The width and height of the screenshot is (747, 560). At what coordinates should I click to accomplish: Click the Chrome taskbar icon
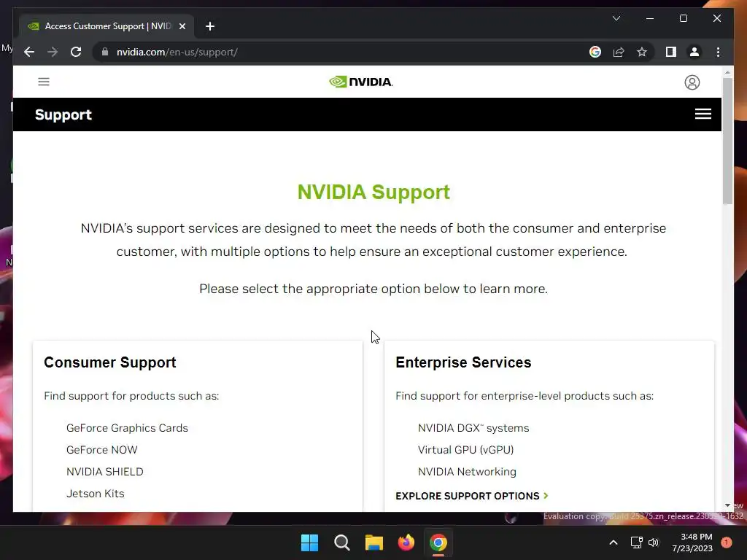coord(438,542)
